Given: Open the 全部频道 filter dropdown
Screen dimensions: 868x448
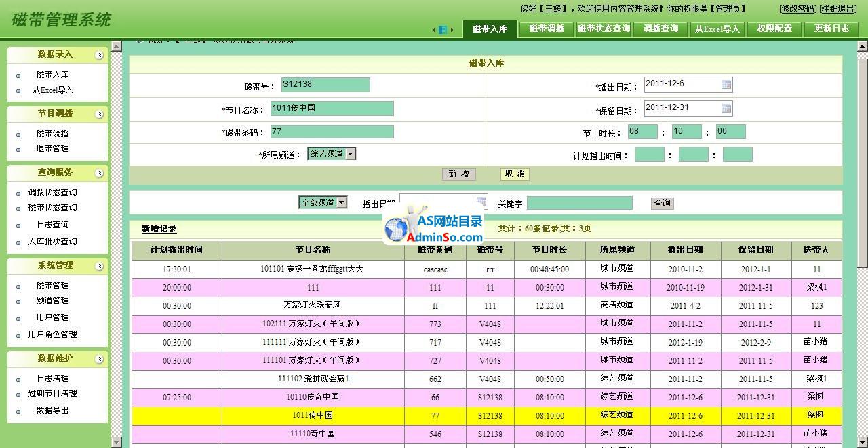Looking at the screenshot, I should [323, 202].
